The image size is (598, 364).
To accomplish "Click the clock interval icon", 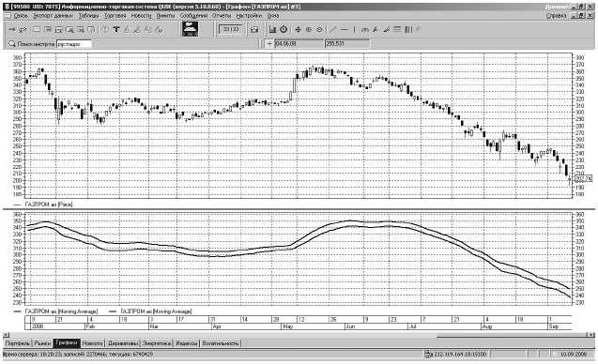I will [284, 29].
